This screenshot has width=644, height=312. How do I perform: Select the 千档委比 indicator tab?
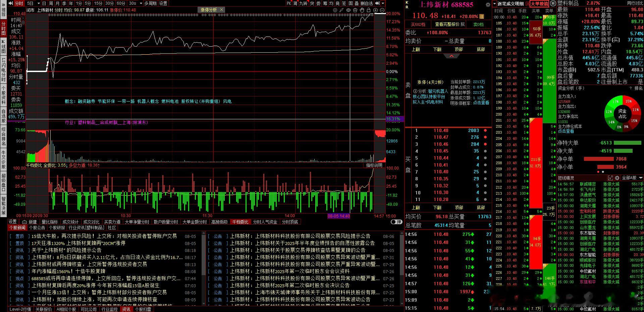pos(240,222)
